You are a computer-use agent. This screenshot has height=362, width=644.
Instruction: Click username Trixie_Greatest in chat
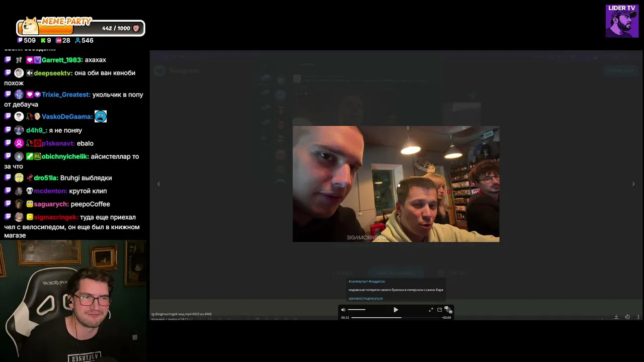pyautogui.click(x=66, y=95)
